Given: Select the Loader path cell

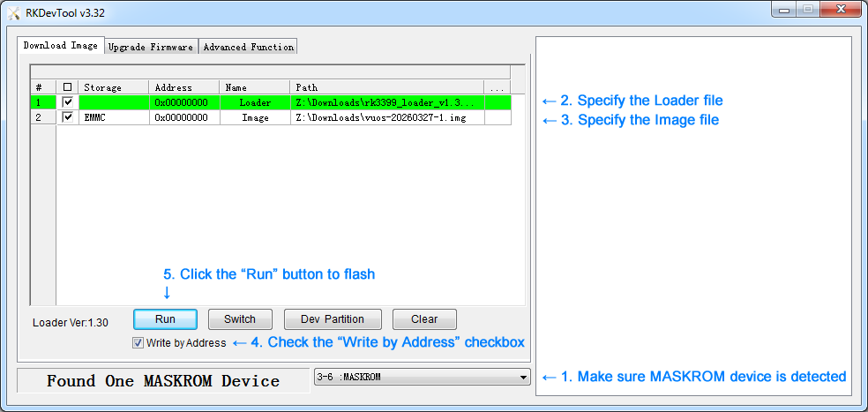Looking at the screenshot, I should 386,102.
